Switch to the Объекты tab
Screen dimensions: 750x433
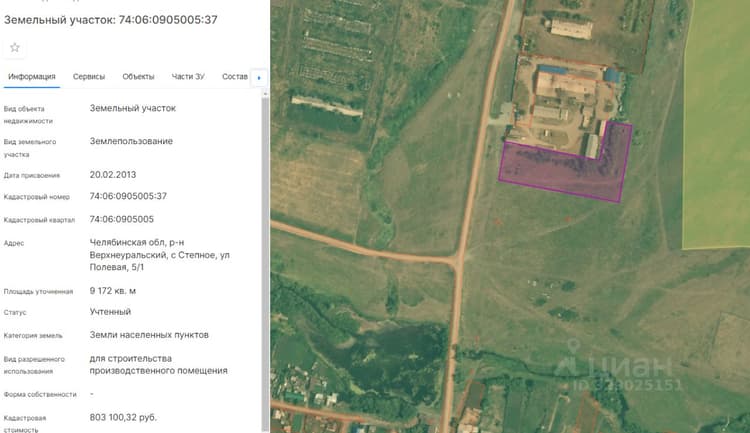coord(138,77)
